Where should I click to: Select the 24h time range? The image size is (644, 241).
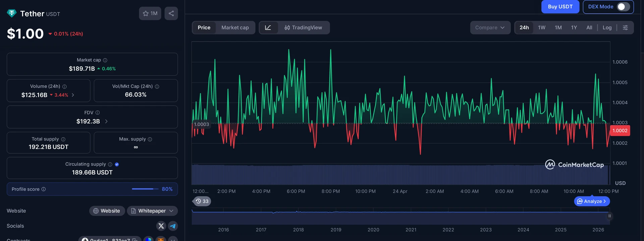pyautogui.click(x=524, y=27)
